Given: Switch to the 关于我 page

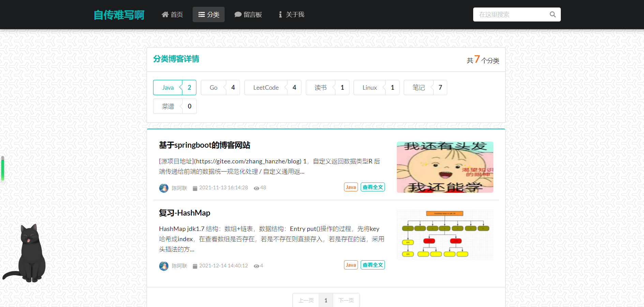Looking at the screenshot, I should tap(290, 14).
